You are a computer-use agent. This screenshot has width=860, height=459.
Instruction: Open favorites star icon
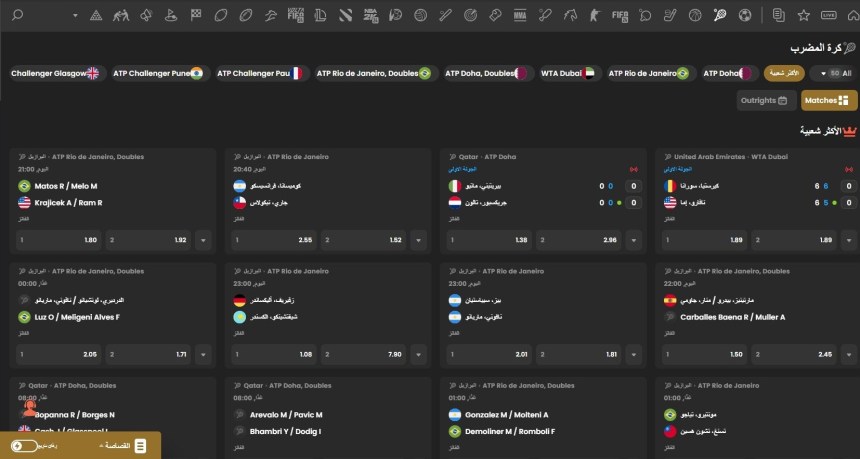804,15
